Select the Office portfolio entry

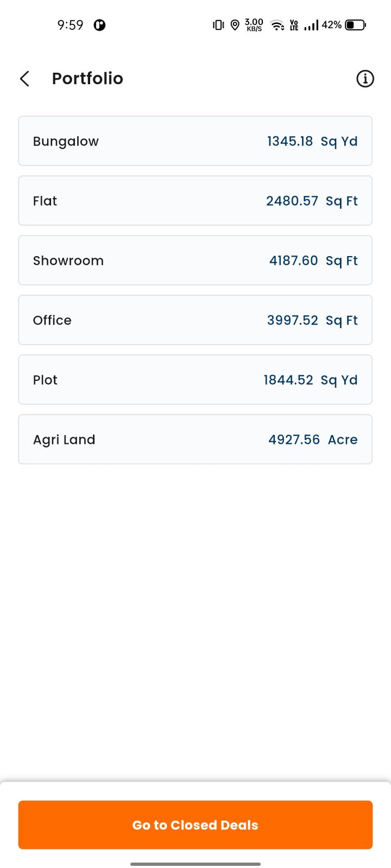(x=195, y=320)
